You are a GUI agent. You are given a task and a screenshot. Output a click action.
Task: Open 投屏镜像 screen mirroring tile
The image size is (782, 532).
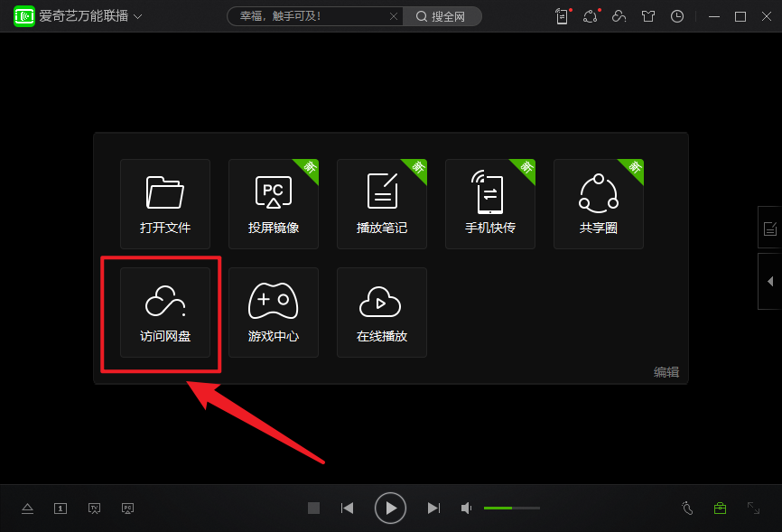274,203
